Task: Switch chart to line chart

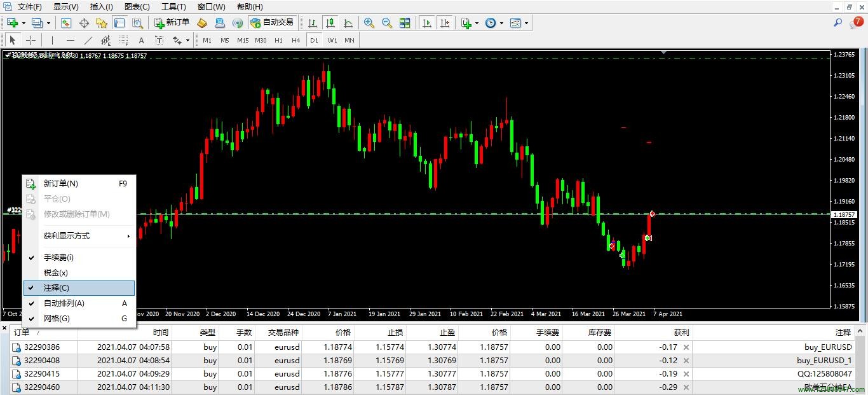Action: (348, 23)
